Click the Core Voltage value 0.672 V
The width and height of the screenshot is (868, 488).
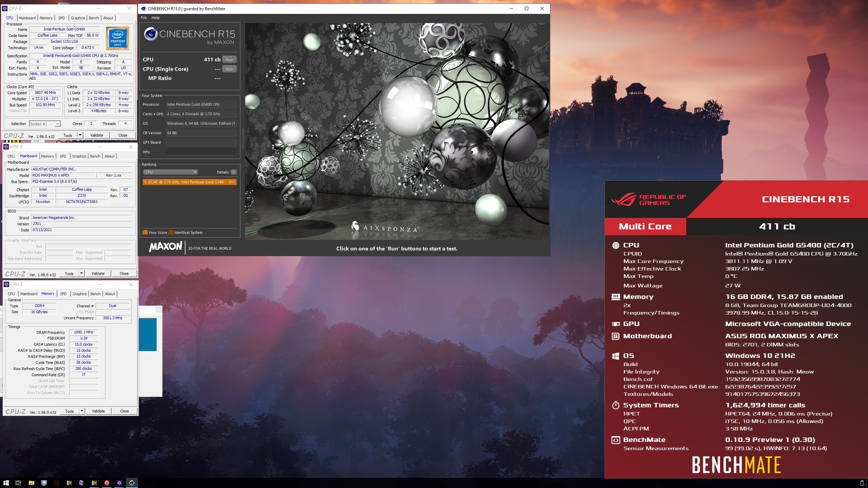88,47
